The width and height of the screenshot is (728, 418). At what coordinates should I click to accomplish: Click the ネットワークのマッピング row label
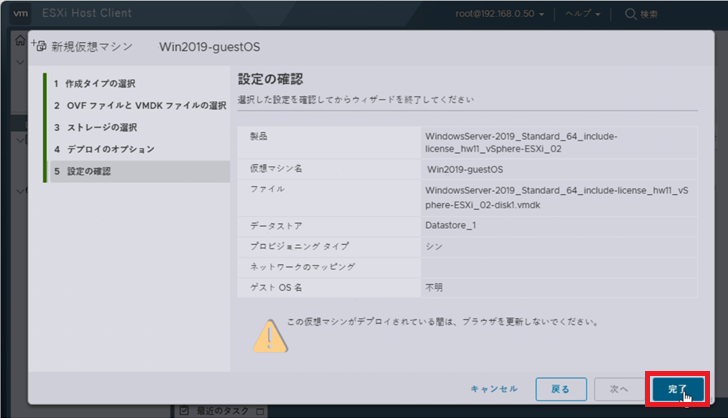[302, 267]
